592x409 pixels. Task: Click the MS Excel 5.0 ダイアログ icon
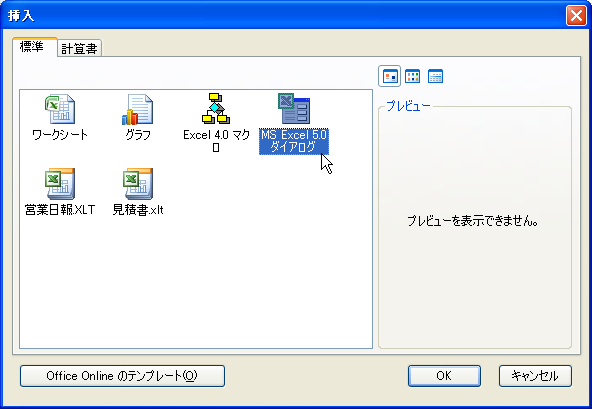294,108
